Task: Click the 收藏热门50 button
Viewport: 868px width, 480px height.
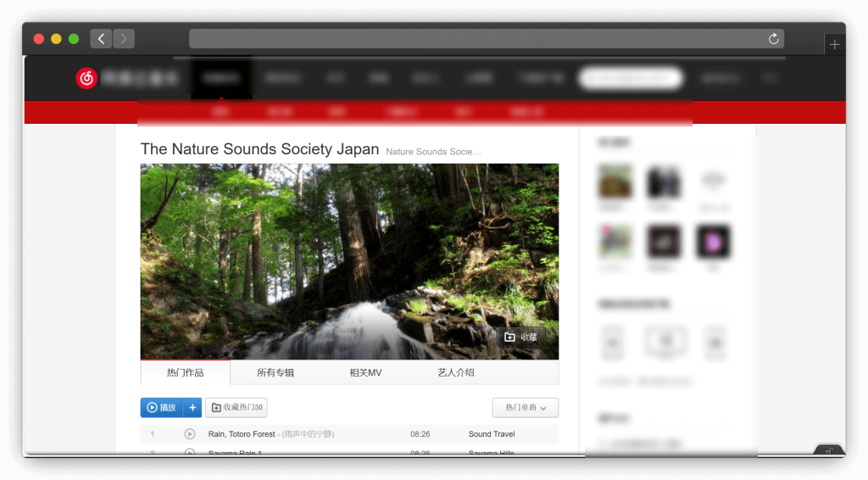Action: click(x=236, y=408)
